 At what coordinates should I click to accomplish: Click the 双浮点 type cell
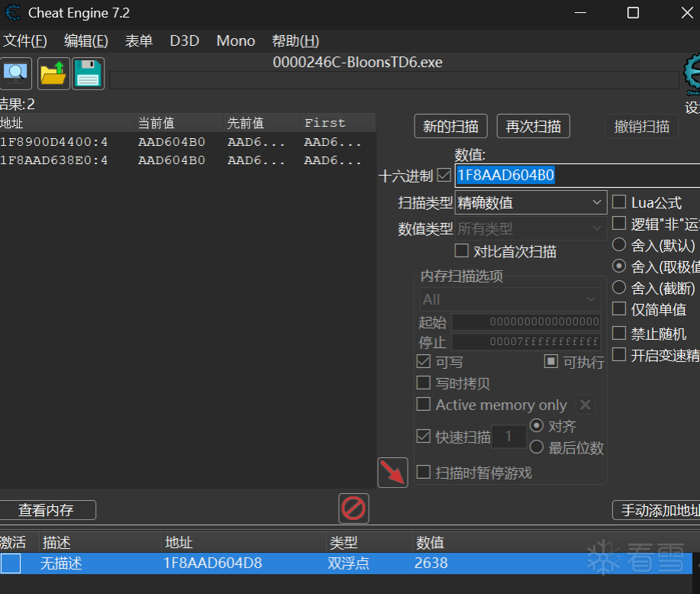coord(348,563)
